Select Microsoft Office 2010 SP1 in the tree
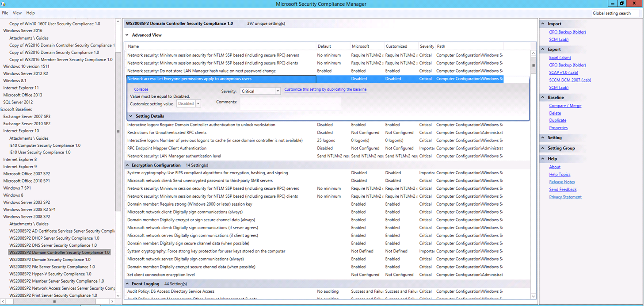The width and height of the screenshot is (644, 306). 27,181
